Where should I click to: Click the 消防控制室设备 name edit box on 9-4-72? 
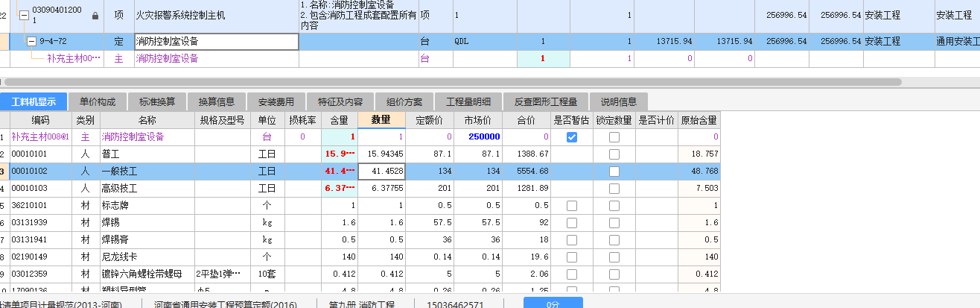click(216, 42)
